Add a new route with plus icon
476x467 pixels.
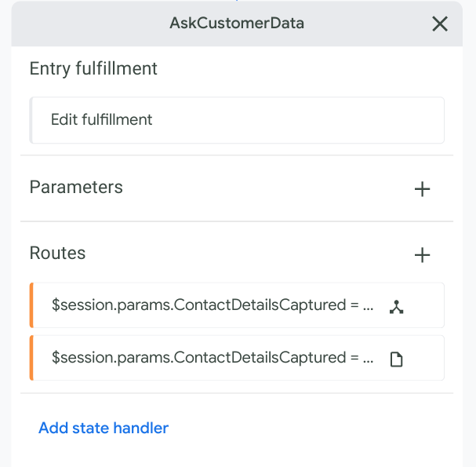[x=422, y=254]
